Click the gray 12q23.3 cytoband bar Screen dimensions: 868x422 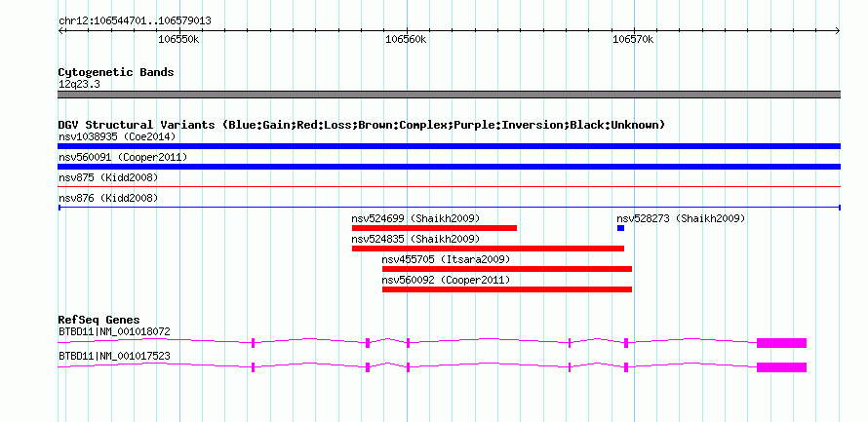point(449,95)
